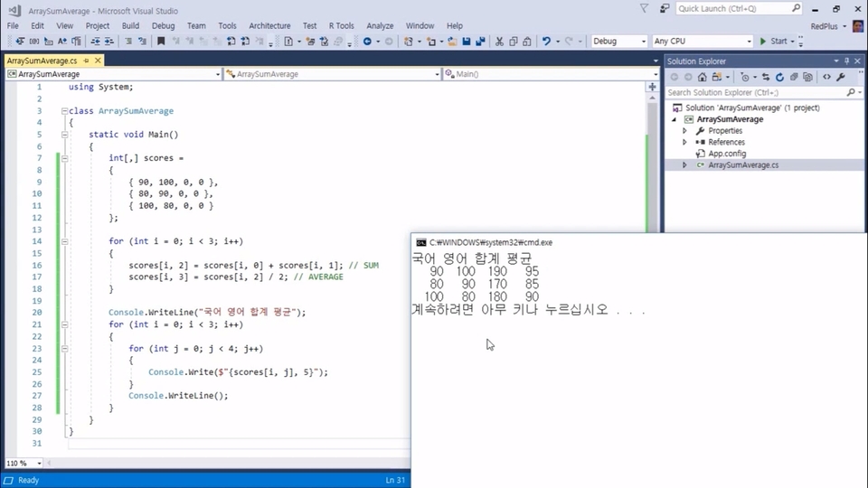This screenshot has height=488, width=868.
Task: Click the View Code icon in Solution Explorer
Action: (826, 78)
